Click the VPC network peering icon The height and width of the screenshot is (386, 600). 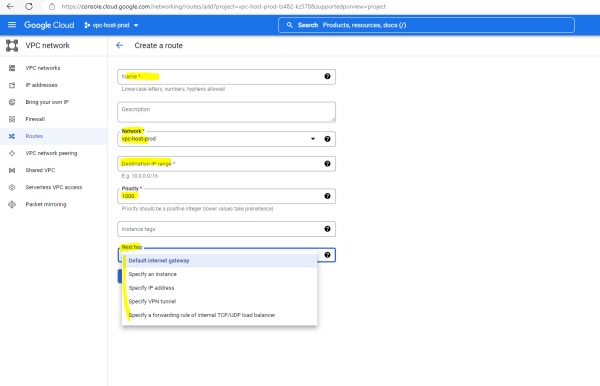pyautogui.click(x=12, y=153)
